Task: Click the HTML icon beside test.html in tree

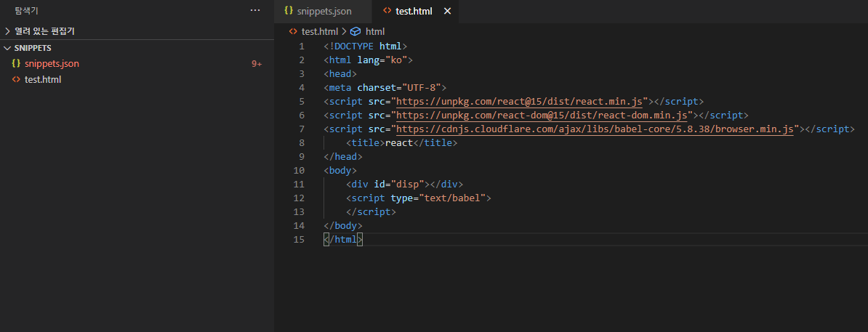Action: coord(16,79)
